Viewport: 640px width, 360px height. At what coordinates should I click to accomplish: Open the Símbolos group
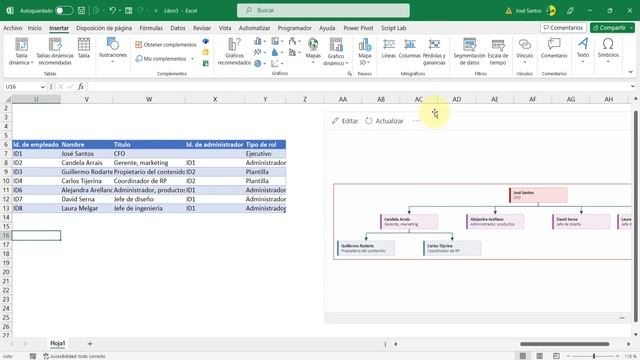[x=608, y=50]
